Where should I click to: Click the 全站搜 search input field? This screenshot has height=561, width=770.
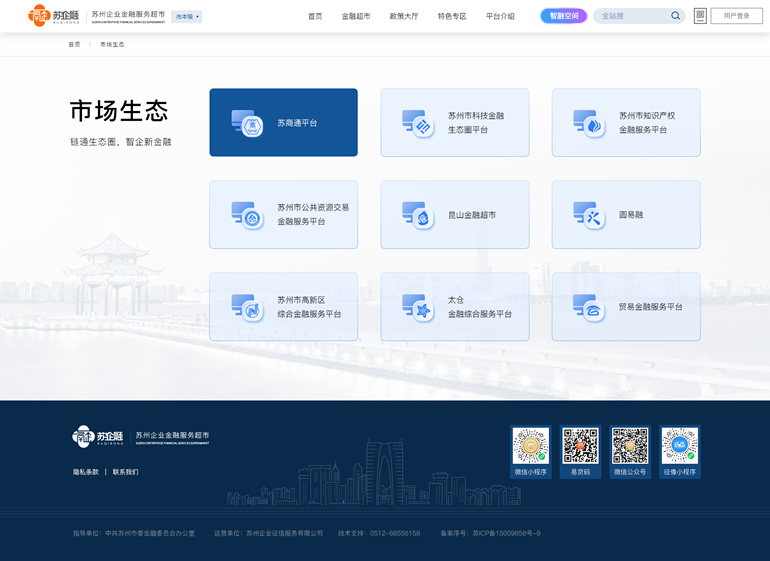click(x=630, y=16)
